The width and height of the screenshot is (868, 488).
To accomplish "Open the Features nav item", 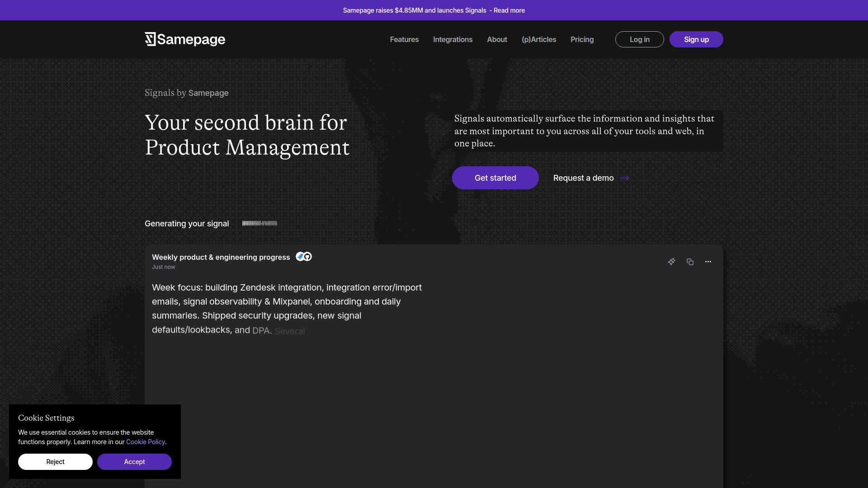I will coord(404,39).
